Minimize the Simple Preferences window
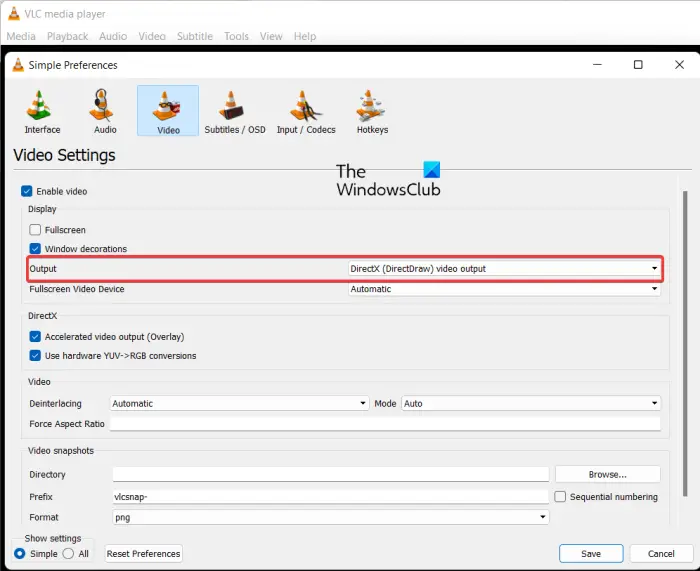Viewport: 700px width, 571px height. pos(597,65)
